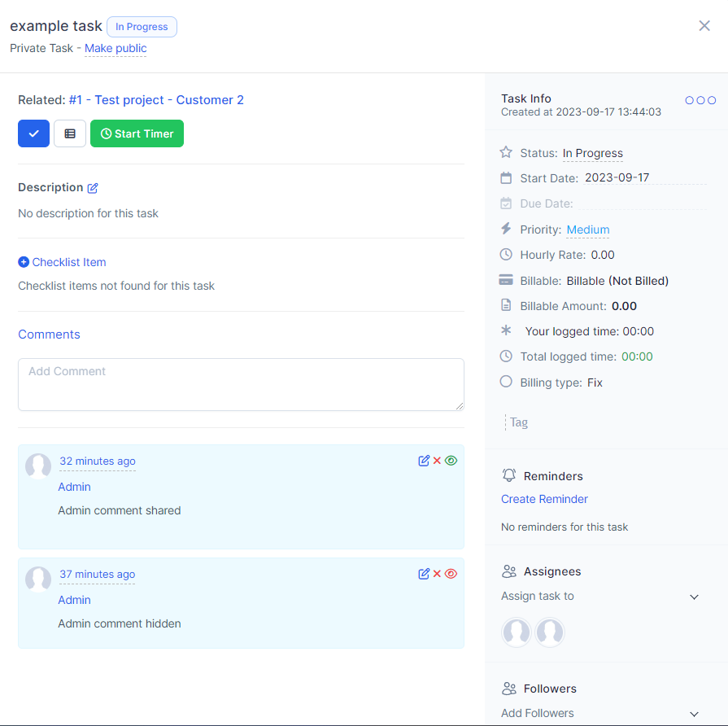Delete the hidden Admin comment with red X
This screenshot has width=728, height=726.
(438, 573)
